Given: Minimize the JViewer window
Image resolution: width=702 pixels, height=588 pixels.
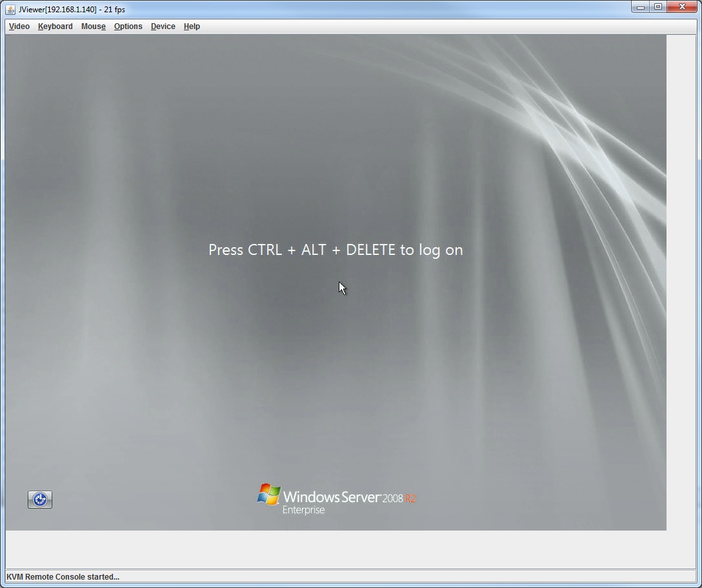Looking at the screenshot, I should [641, 7].
